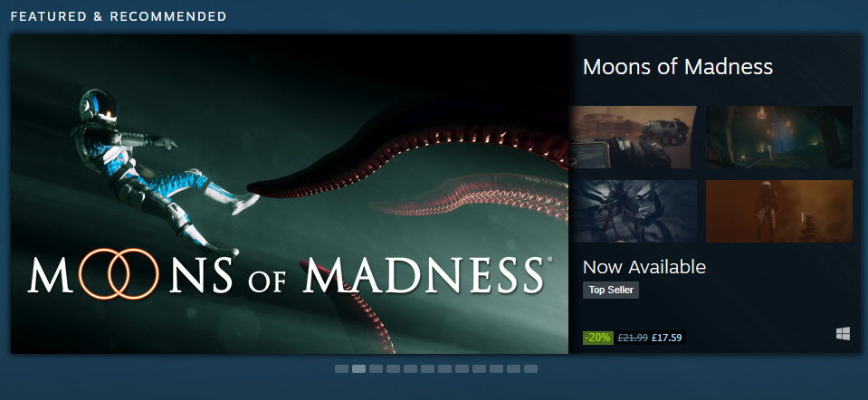Click the Top Seller tag
This screenshot has height=400, width=868.
click(611, 290)
